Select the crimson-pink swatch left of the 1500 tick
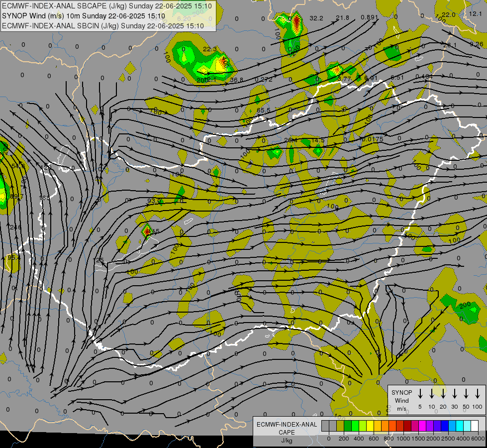487x448 pixels. (x=415, y=426)
